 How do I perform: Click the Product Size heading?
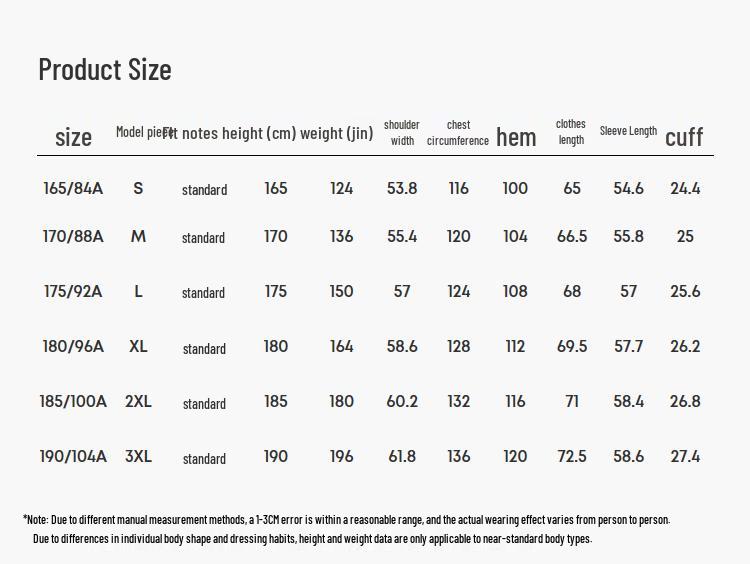(x=105, y=69)
